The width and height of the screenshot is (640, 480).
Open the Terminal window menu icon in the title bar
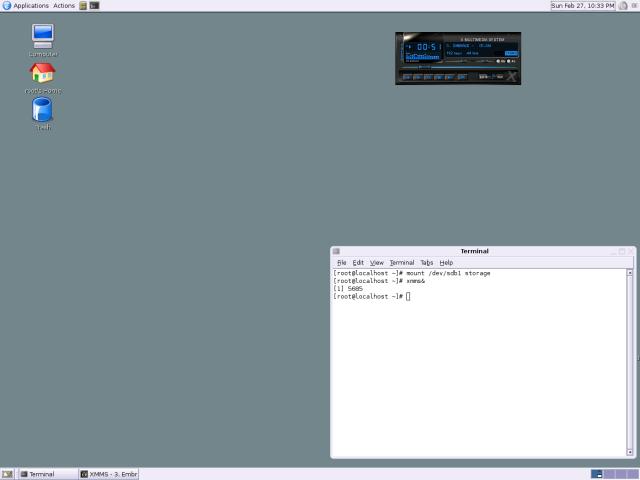pos(336,251)
